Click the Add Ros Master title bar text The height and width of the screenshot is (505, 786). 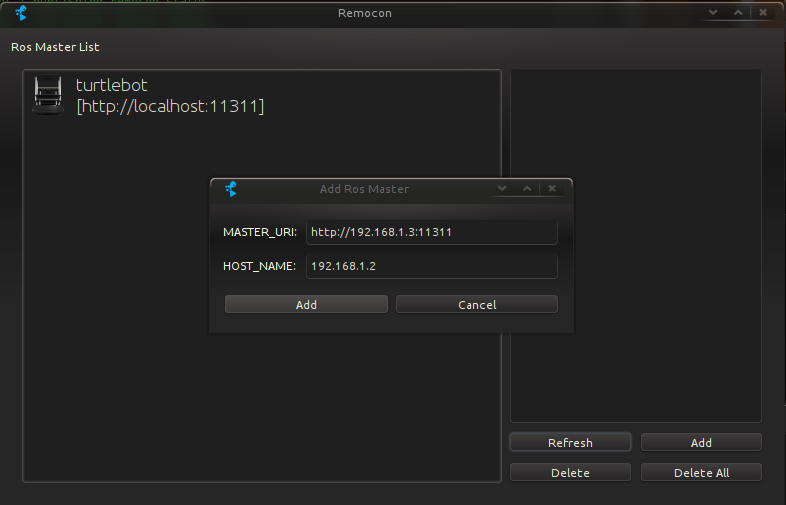pos(364,189)
